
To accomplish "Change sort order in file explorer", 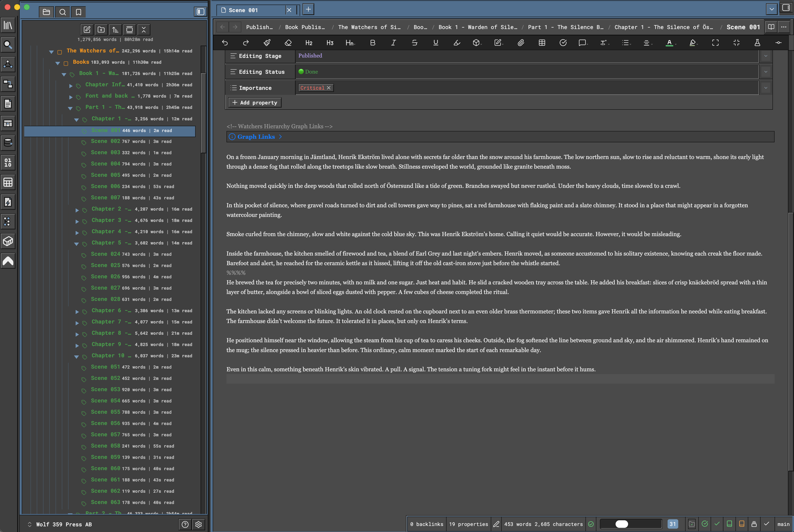I will pos(115,29).
